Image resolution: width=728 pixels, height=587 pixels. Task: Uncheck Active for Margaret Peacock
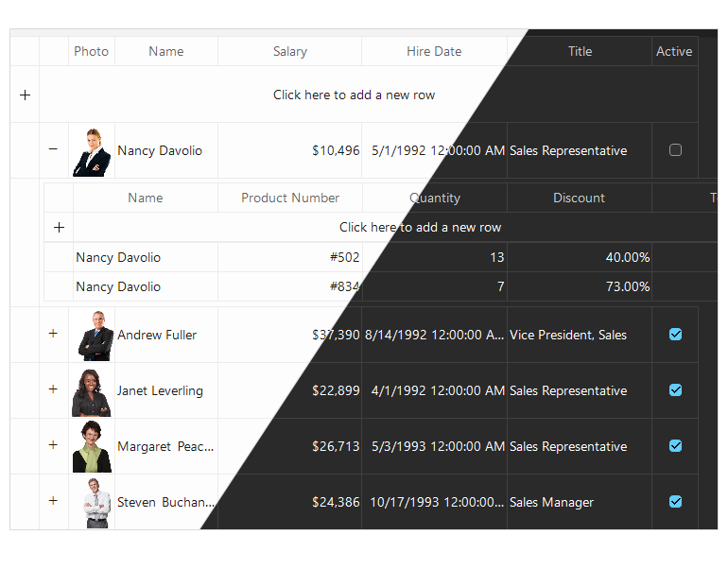click(676, 446)
